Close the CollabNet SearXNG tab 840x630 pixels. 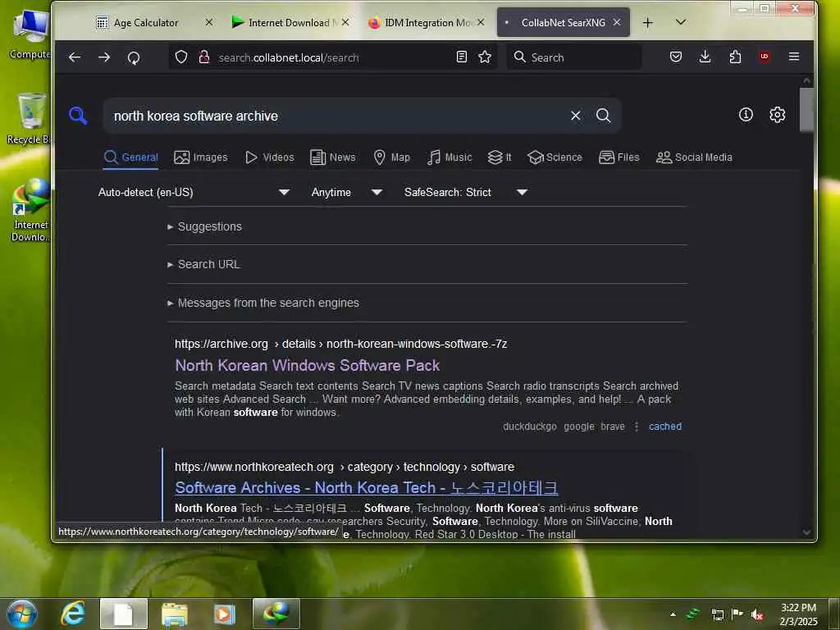[x=617, y=22]
